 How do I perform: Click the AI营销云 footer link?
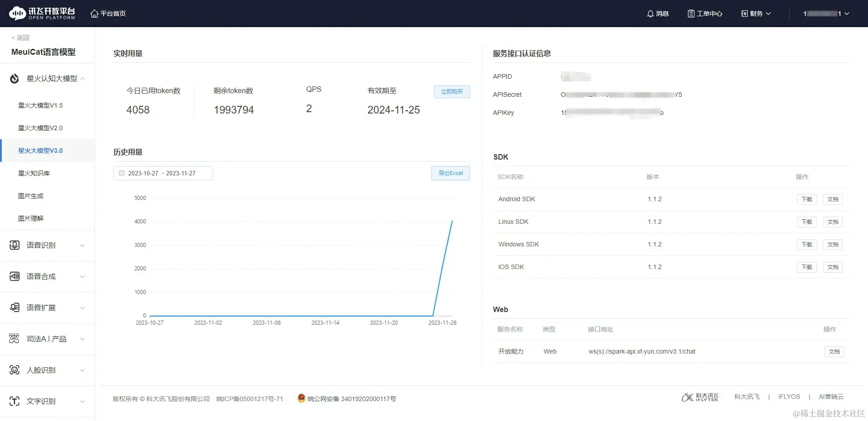pyautogui.click(x=831, y=397)
